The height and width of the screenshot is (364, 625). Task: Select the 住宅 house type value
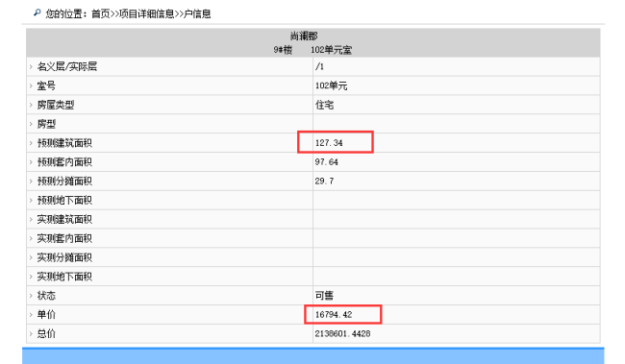(324, 105)
